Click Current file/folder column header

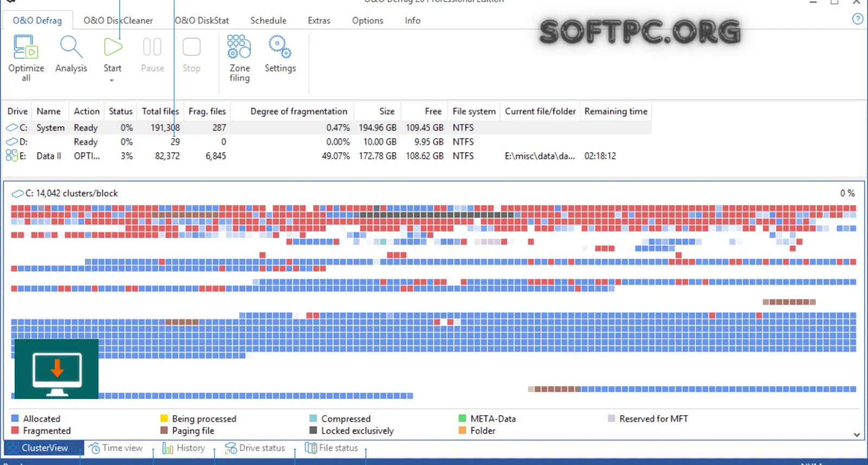pyautogui.click(x=540, y=111)
